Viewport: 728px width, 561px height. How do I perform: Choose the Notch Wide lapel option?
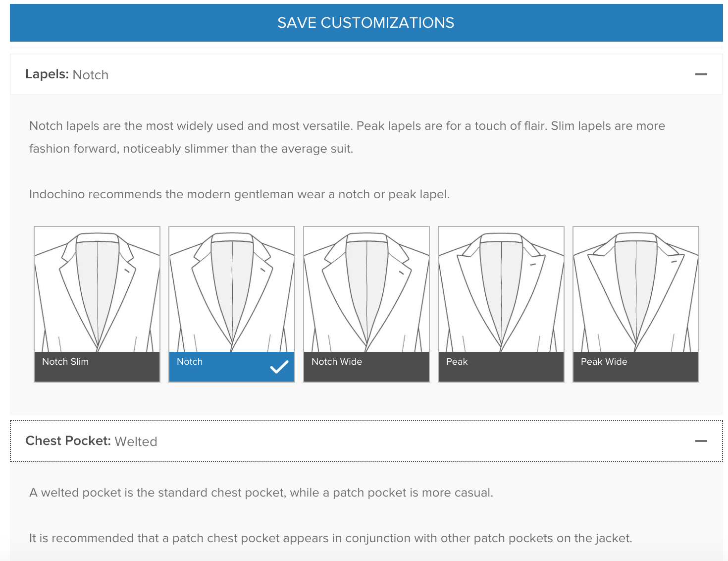pos(366,304)
